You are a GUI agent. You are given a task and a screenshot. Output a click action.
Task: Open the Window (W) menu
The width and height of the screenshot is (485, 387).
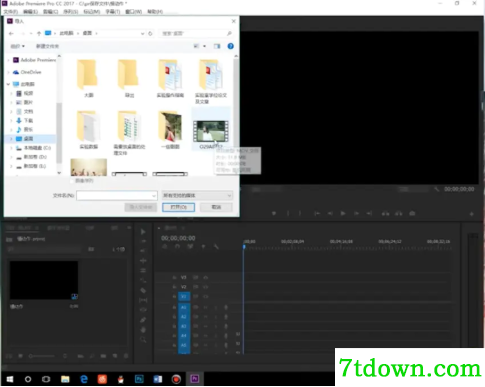(133, 12)
